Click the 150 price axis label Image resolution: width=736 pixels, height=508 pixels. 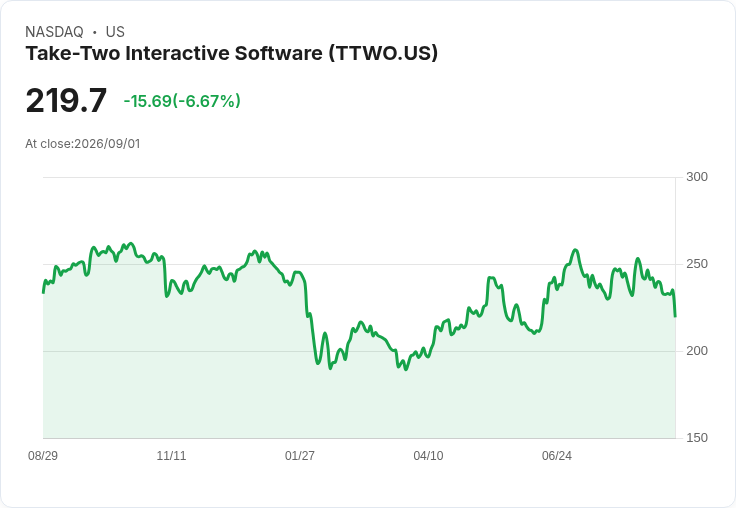pyautogui.click(x=697, y=438)
